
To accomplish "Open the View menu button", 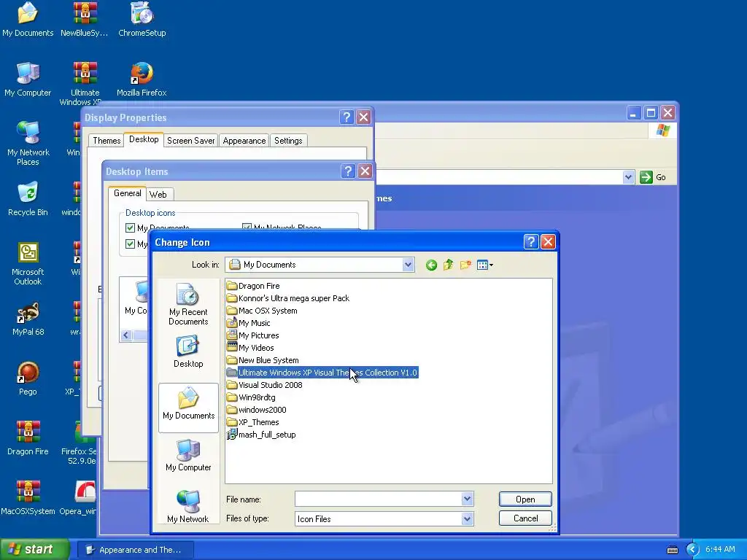I will (x=484, y=265).
